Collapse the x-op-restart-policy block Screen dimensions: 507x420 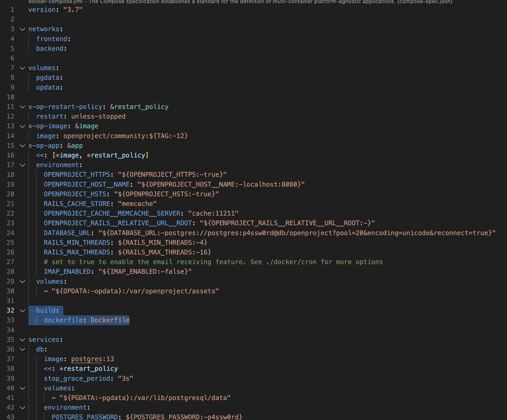pyautogui.click(x=22, y=107)
